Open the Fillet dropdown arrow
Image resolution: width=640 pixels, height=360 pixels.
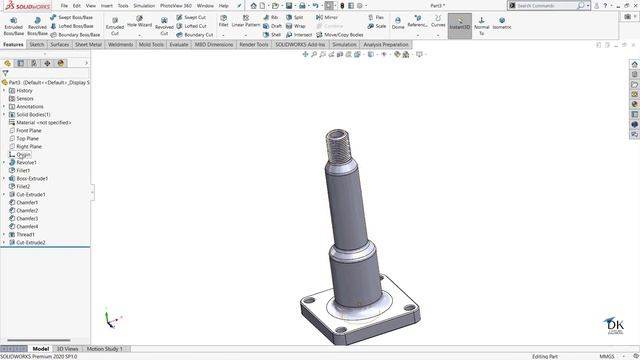(x=223, y=36)
